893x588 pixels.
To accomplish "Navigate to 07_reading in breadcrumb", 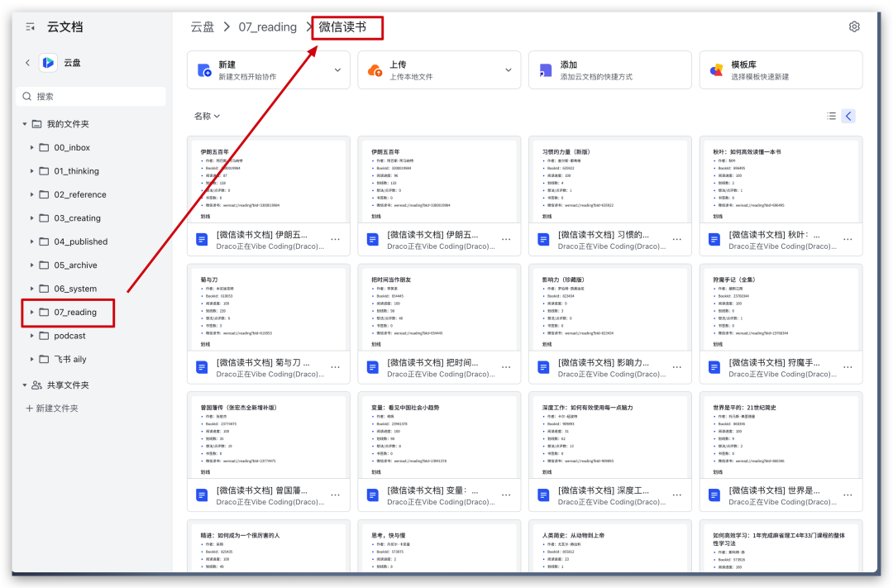I will click(x=268, y=26).
